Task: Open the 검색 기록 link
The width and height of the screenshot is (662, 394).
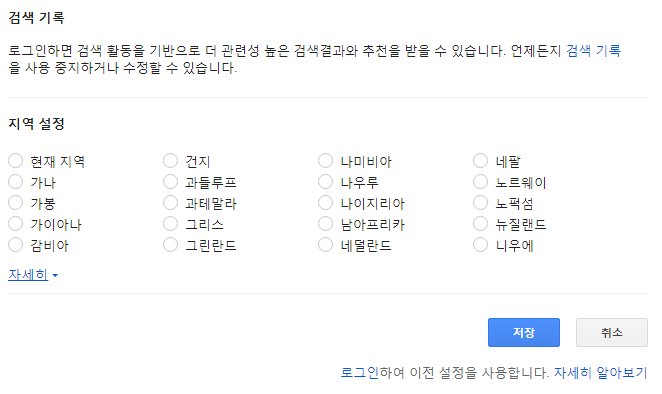Action: [x=593, y=51]
